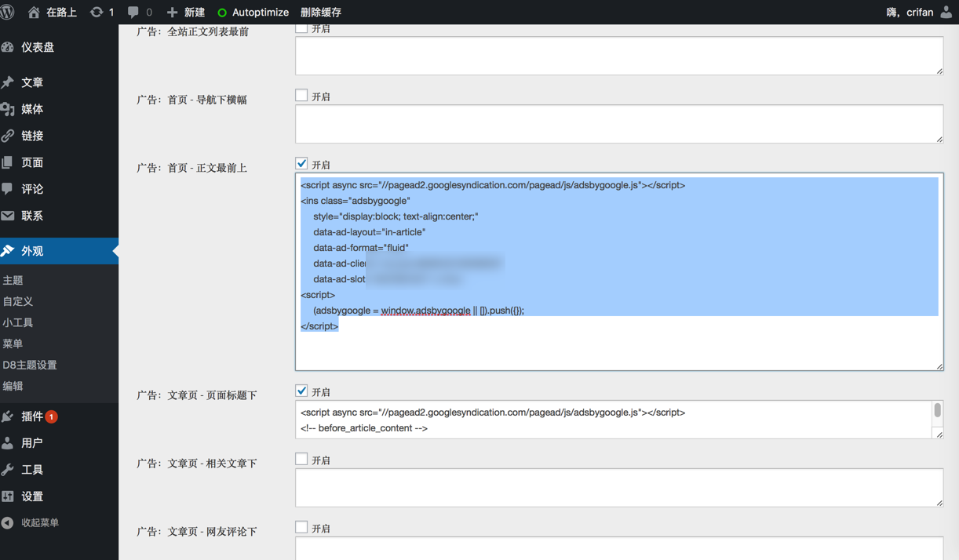
Task: Click the text data-ad-format="fluid"
Action: pyautogui.click(x=361, y=248)
